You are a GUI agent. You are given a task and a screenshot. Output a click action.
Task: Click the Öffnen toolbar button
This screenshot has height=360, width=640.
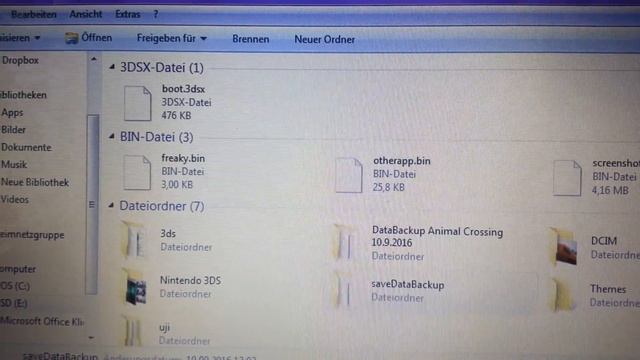point(89,38)
